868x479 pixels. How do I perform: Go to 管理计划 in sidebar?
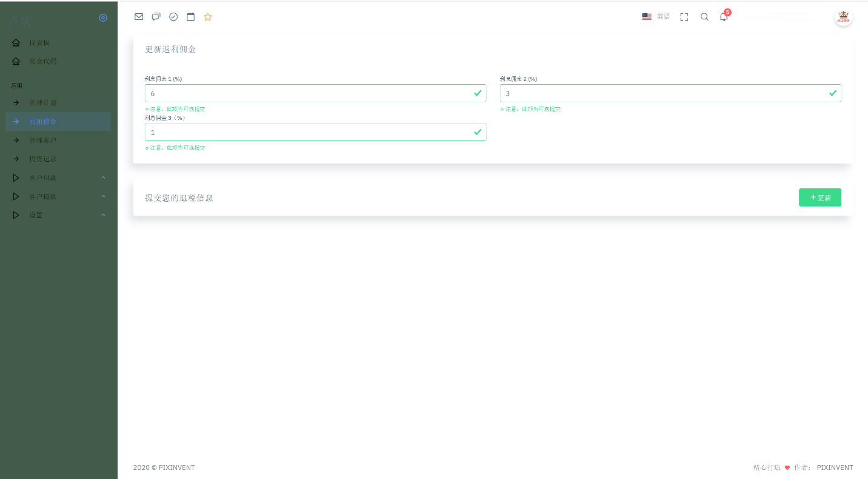[x=58, y=103]
